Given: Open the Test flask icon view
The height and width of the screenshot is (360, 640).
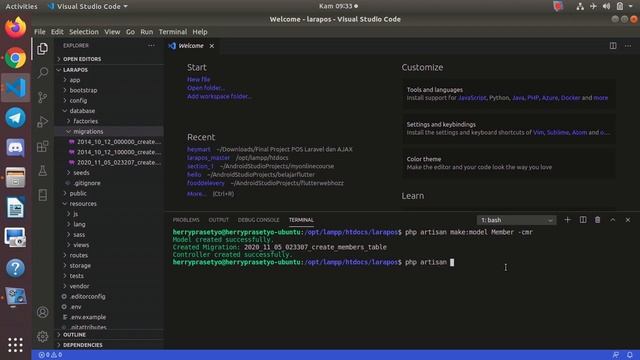Looking at the screenshot, I should click(42, 171).
